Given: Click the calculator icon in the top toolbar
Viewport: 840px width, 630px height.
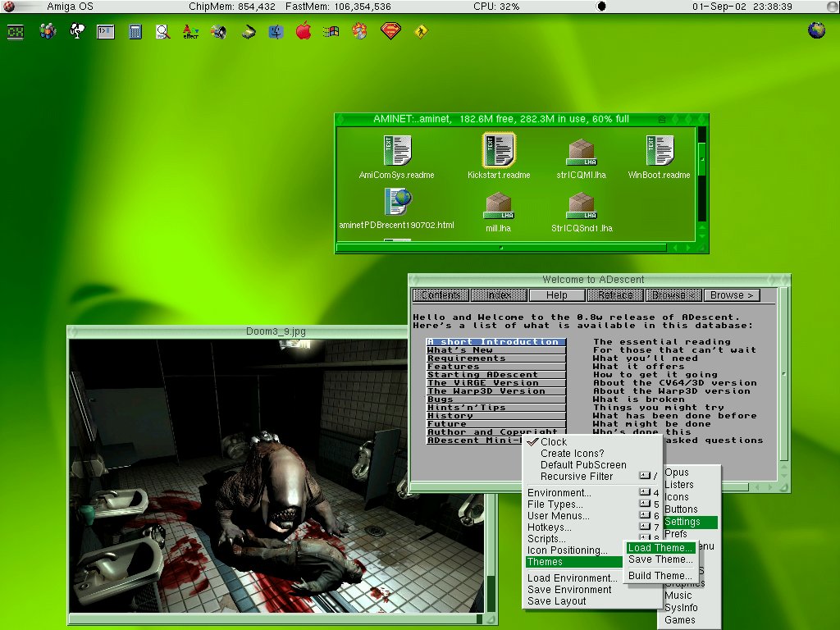Looking at the screenshot, I should tap(135, 33).
